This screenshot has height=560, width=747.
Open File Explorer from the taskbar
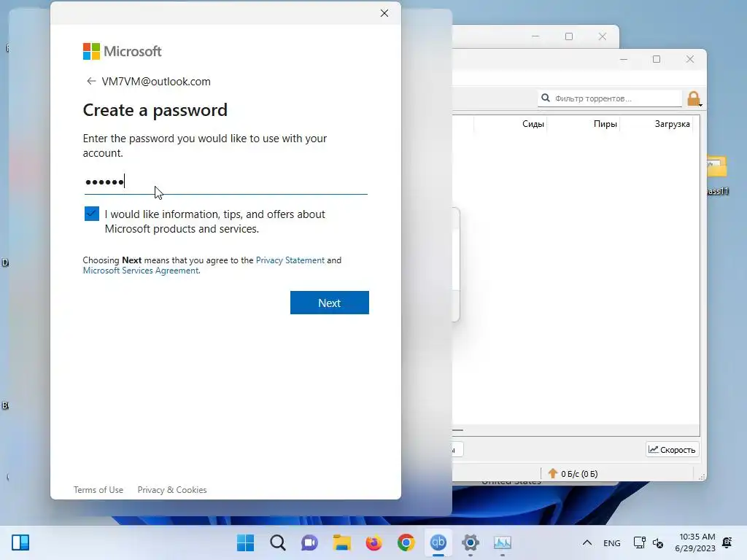341,542
